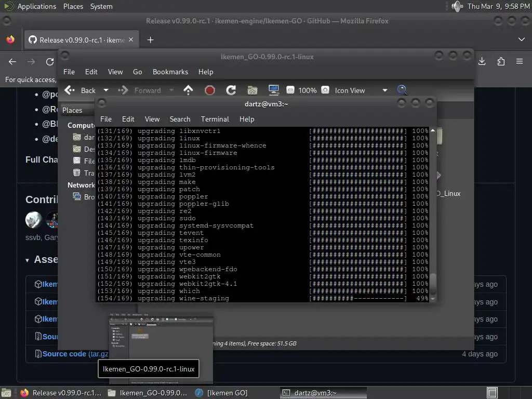Viewport: 532px width, 399px height.
Task: Open Places menu in top panel
Action: (x=73, y=6)
